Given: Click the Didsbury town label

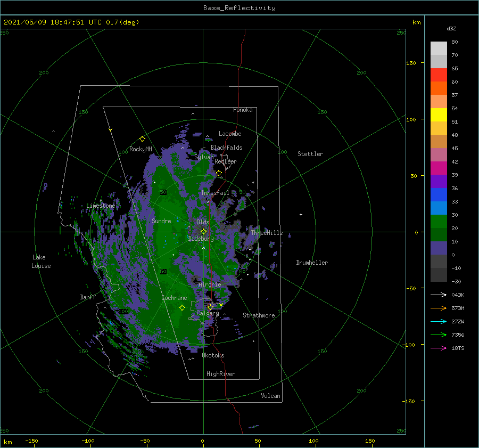Looking at the screenshot, I should tap(201, 239).
